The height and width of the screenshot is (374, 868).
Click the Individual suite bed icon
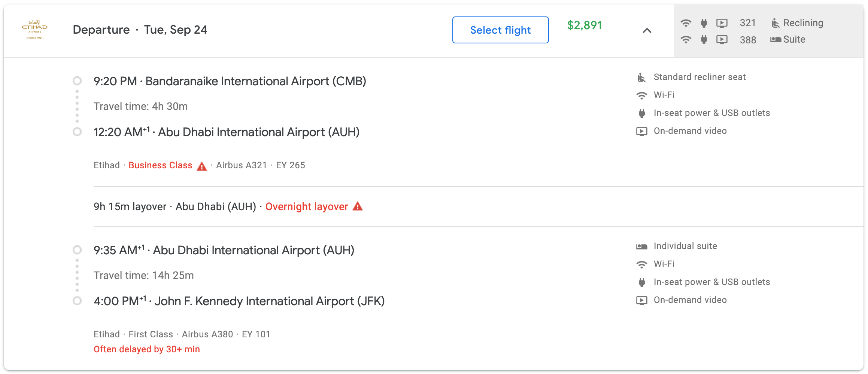[641, 246]
